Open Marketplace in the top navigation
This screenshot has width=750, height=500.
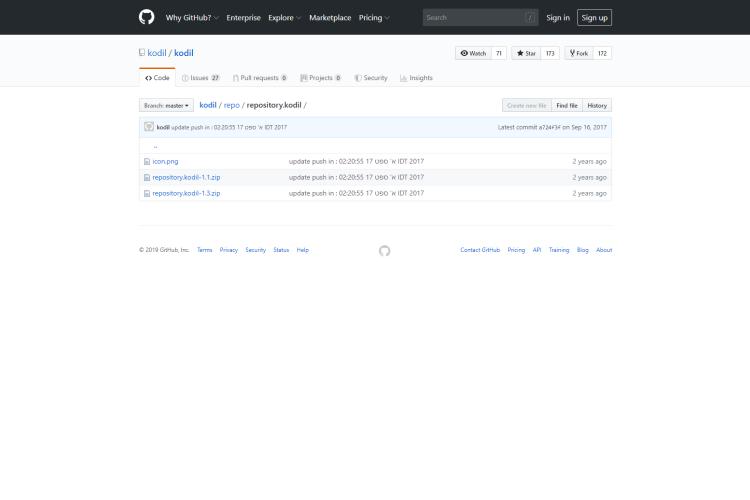(330, 18)
